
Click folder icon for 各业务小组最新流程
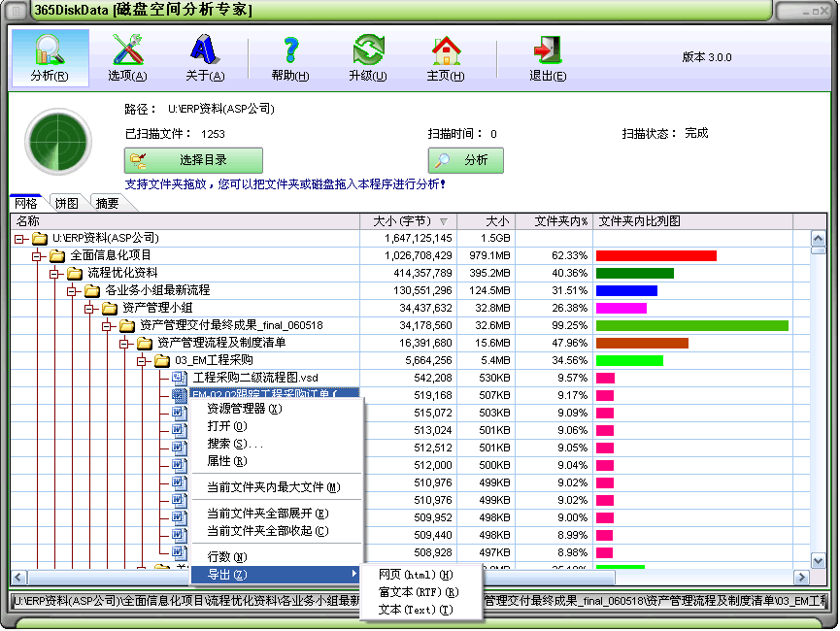pyautogui.click(x=92, y=290)
